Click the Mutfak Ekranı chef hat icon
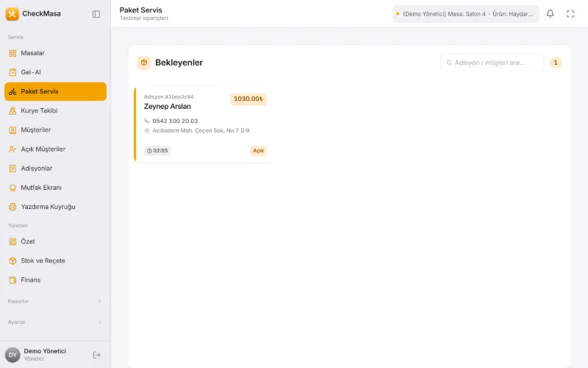This screenshot has width=588, height=368. point(12,188)
